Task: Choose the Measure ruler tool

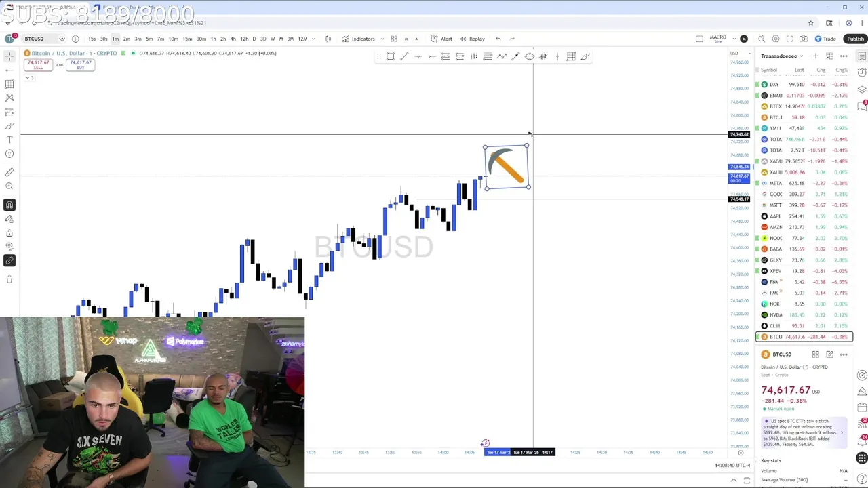Action: coord(9,172)
